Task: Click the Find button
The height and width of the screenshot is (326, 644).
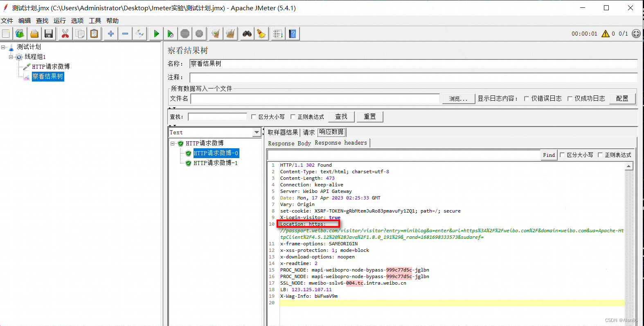Action: point(549,155)
